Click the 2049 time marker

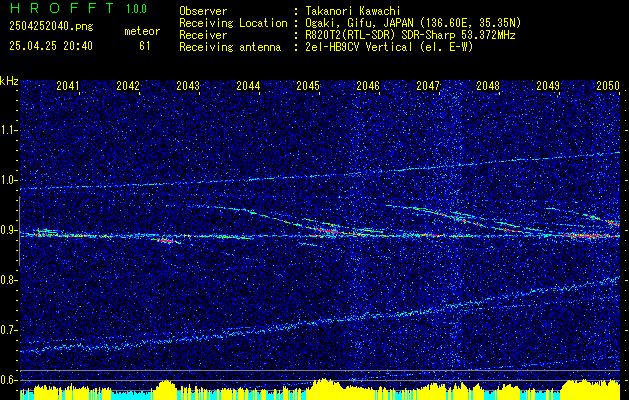tap(548, 85)
